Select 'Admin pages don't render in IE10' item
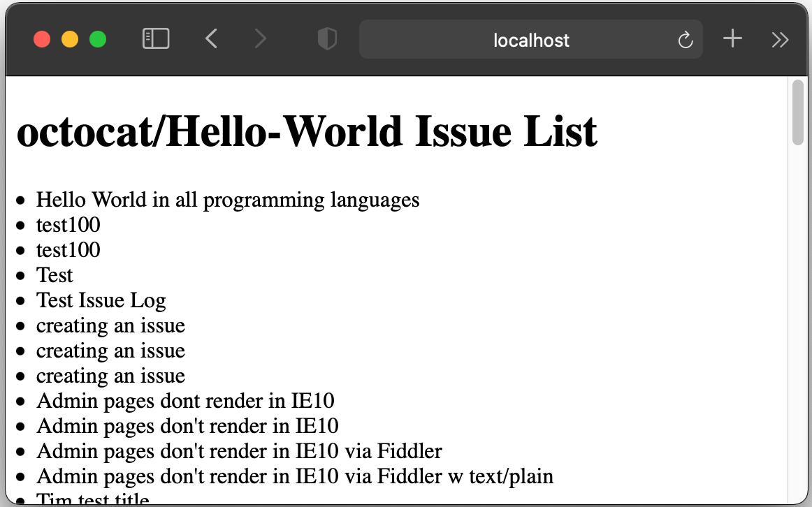The image size is (812, 507). tap(187, 426)
